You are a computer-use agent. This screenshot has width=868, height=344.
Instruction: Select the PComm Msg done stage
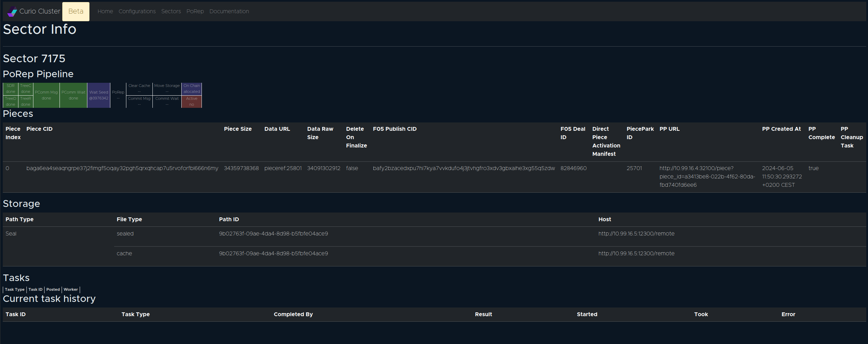pos(46,95)
